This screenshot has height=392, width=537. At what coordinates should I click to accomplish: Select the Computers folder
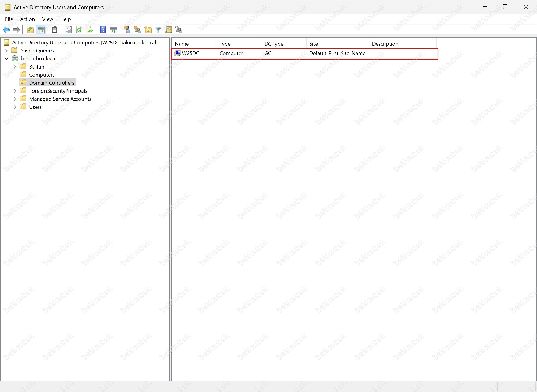pos(42,75)
